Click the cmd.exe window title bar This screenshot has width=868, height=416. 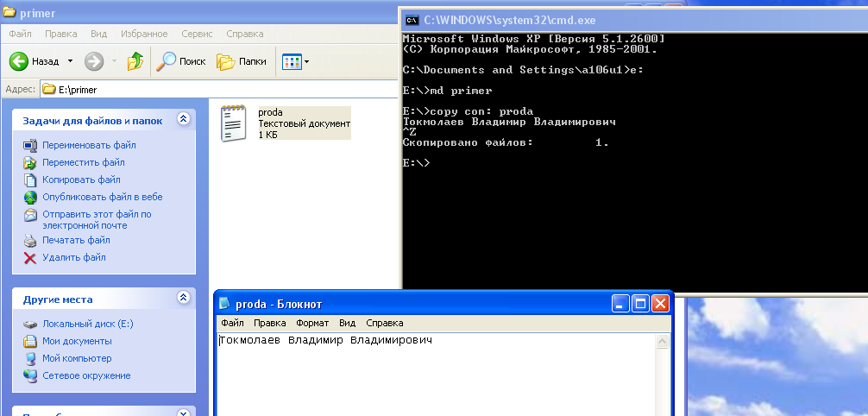click(632, 20)
